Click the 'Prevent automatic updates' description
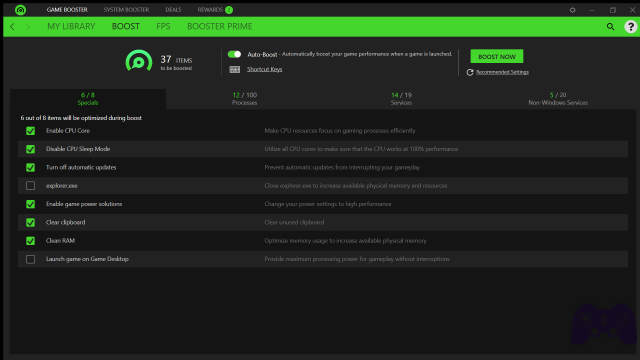This screenshot has height=360, width=640. point(342,167)
